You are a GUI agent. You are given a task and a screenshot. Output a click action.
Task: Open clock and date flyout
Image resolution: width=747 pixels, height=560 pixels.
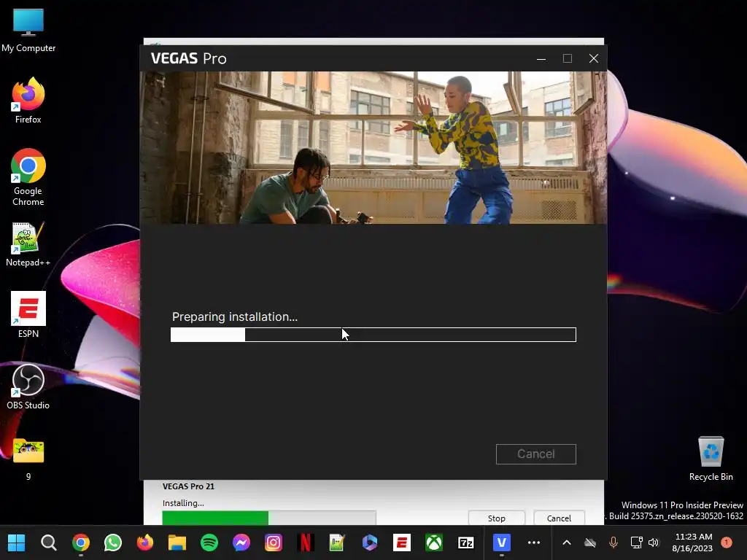(x=693, y=542)
